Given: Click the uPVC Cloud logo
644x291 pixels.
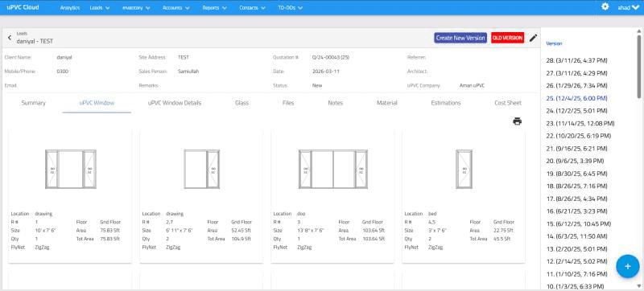Looking at the screenshot, I should (23, 7).
